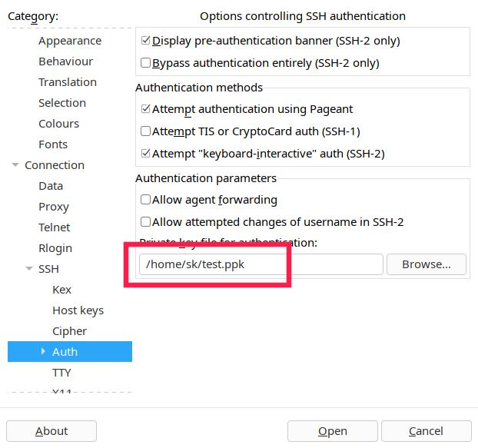Open the About dialog
This screenshot has height=448, width=478.
point(51,431)
